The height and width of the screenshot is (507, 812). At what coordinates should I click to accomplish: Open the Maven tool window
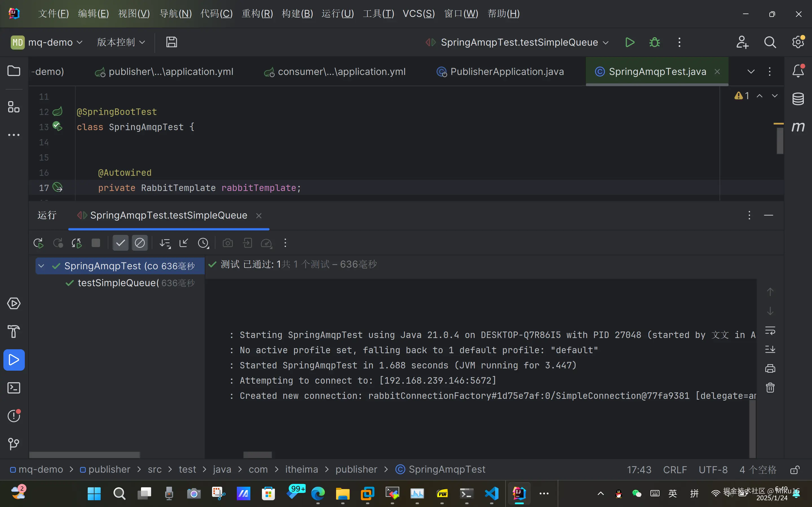pyautogui.click(x=798, y=127)
